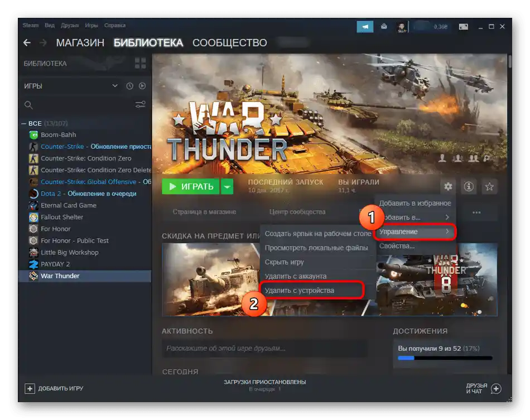Select For Honor - Public Test
This screenshot has height=420, width=530.
[x=85, y=240]
